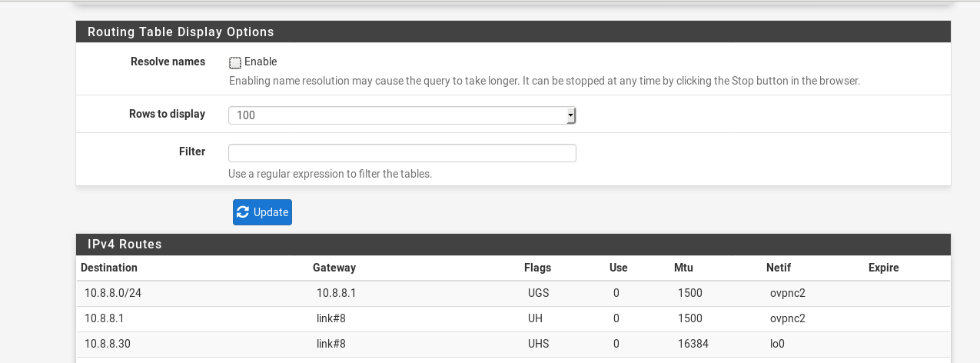
Task: Click the Flags column header
Action: pyautogui.click(x=537, y=268)
